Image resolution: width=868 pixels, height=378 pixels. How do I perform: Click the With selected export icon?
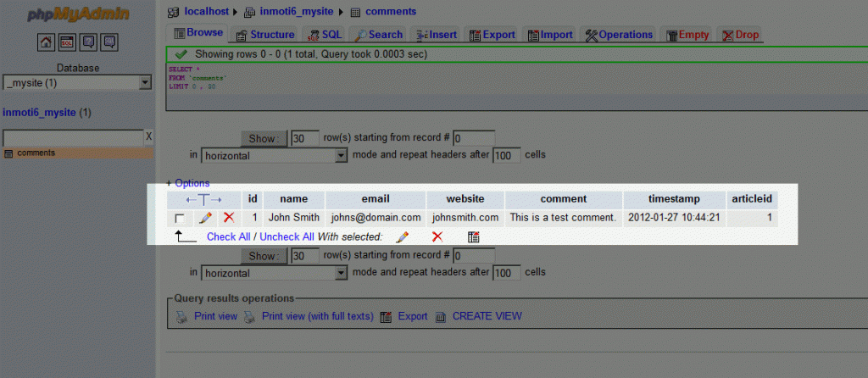click(x=474, y=237)
